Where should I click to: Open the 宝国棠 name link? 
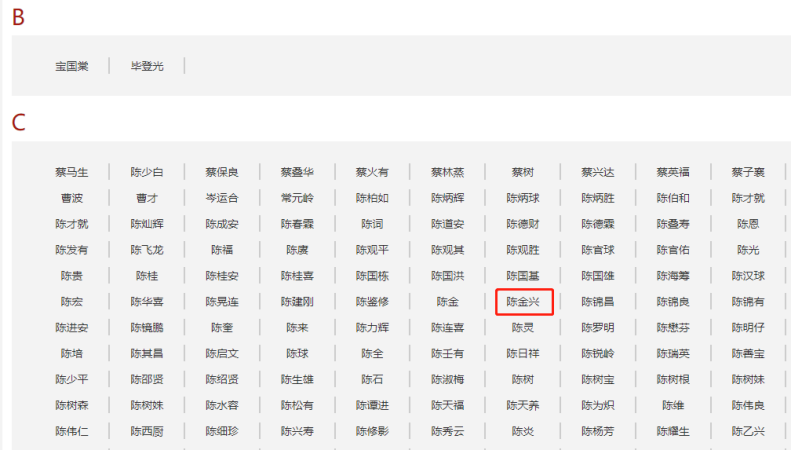tap(72, 66)
